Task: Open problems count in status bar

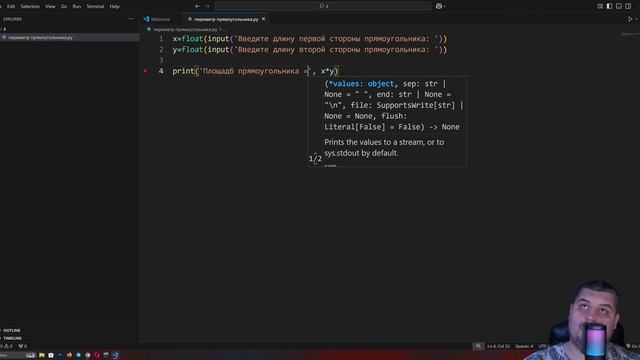Action: 7,346
